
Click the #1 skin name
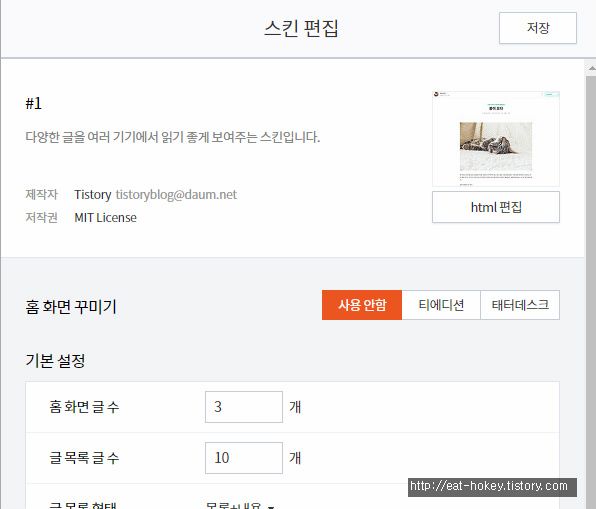pyautogui.click(x=33, y=103)
